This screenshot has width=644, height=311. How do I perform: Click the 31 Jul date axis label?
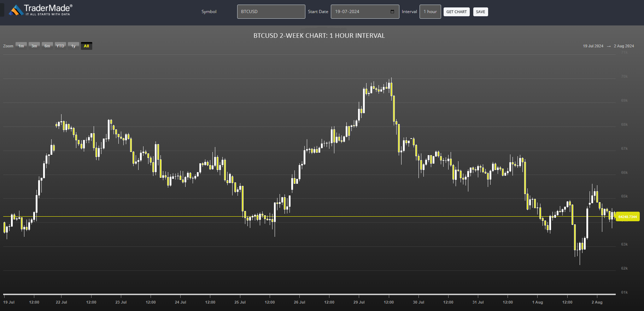coord(478,302)
